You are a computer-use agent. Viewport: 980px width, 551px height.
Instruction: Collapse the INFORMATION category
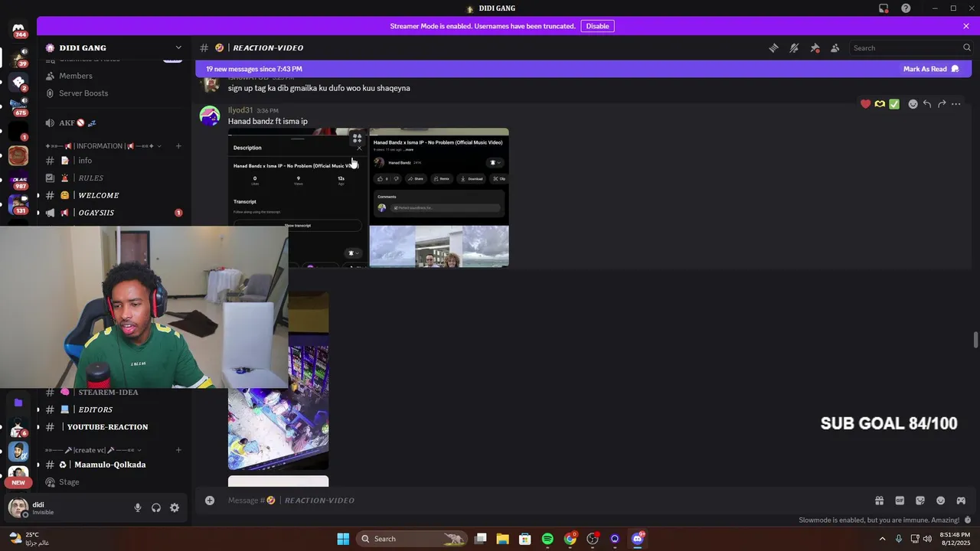point(103,146)
